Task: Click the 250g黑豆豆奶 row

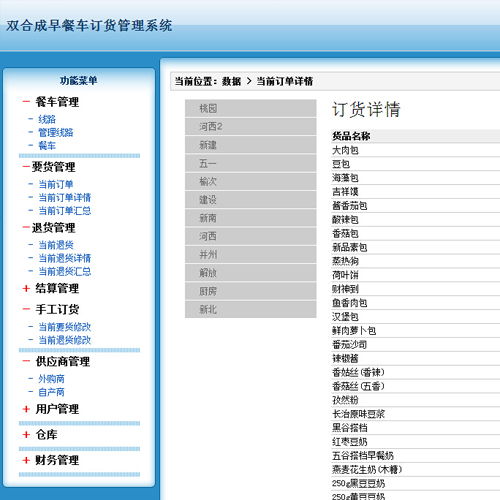Action: pos(416,483)
